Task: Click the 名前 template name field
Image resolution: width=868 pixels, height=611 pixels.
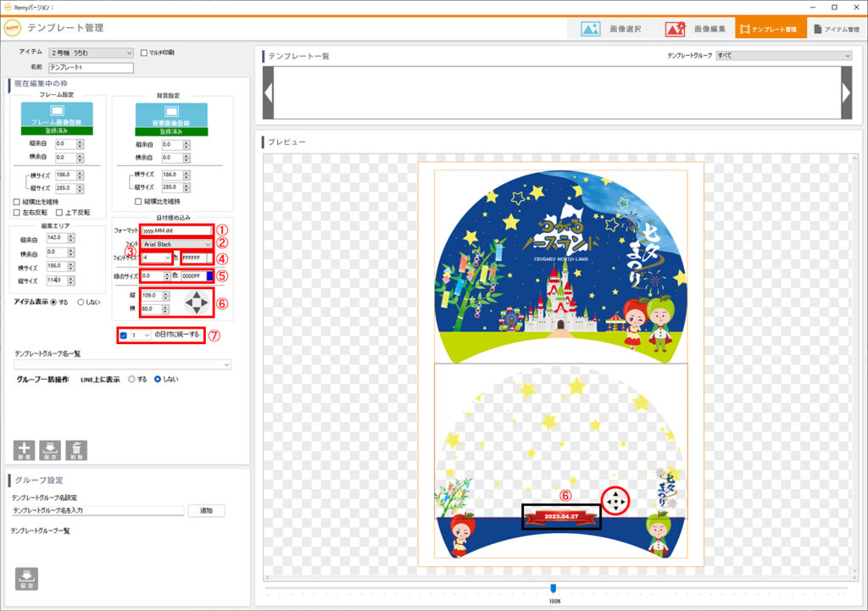Action: click(92, 68)
